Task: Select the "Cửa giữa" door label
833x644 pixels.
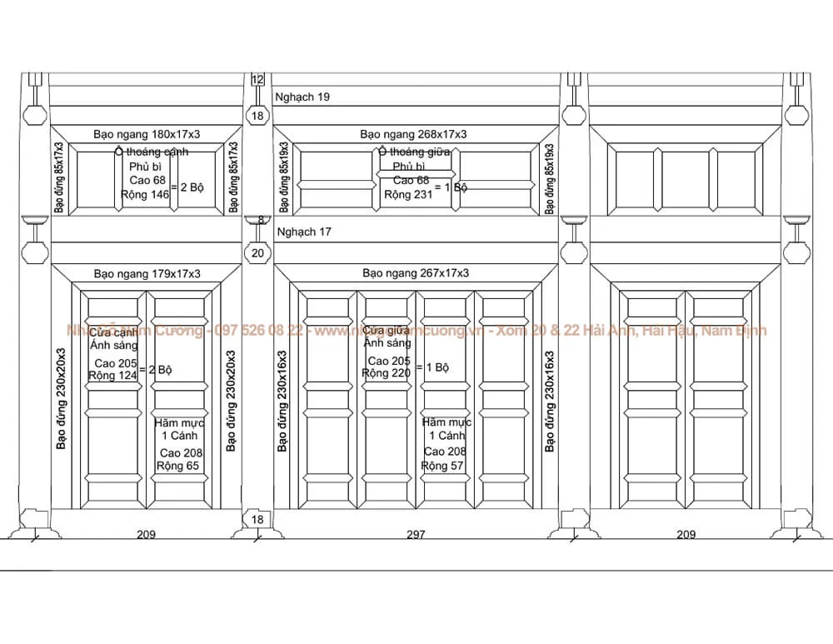Action: coord(386,330)
